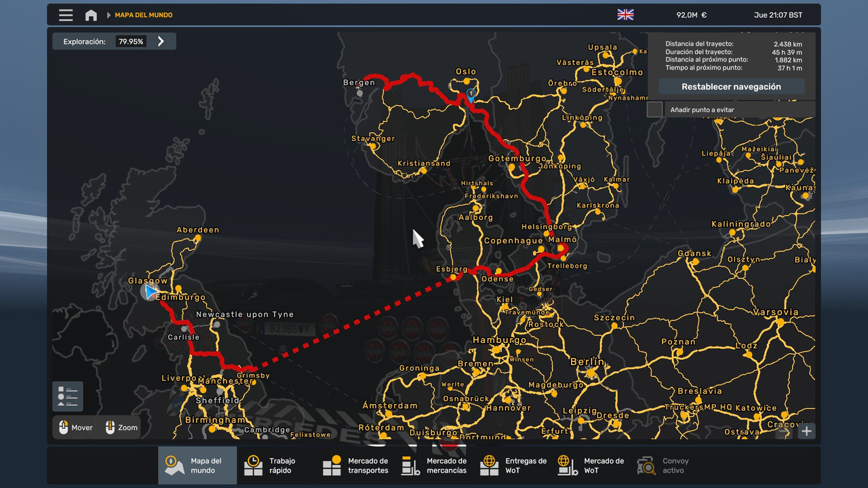Viewport: 868px width, 488px height.
Task: Open the Trabajo rápido tab
Action: click(x=276, y=465)
